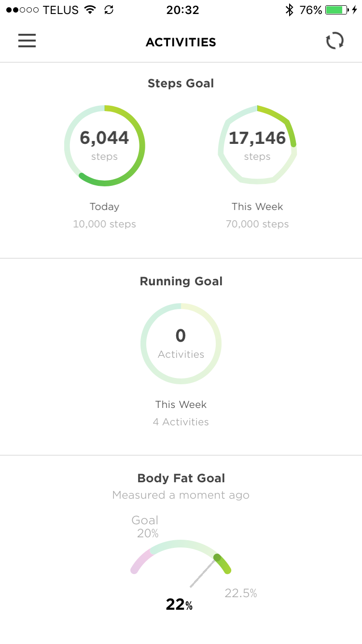Open the hamburger menu
The height and width of the screenshot is (644, 362).
coord(27,41)
